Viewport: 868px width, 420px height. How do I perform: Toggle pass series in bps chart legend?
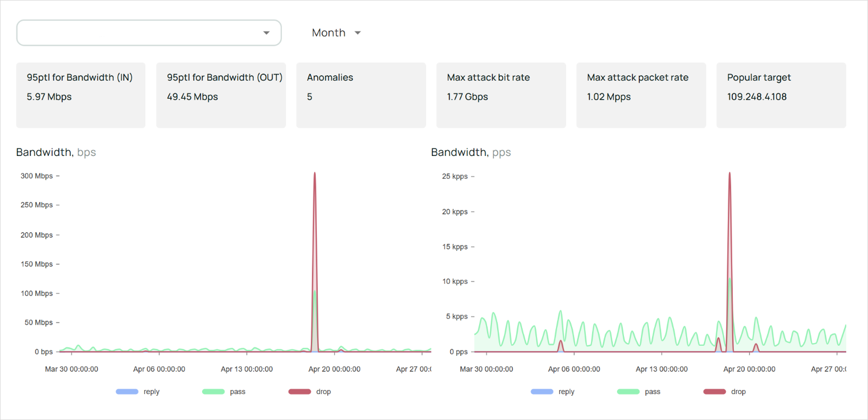[224, 392]
